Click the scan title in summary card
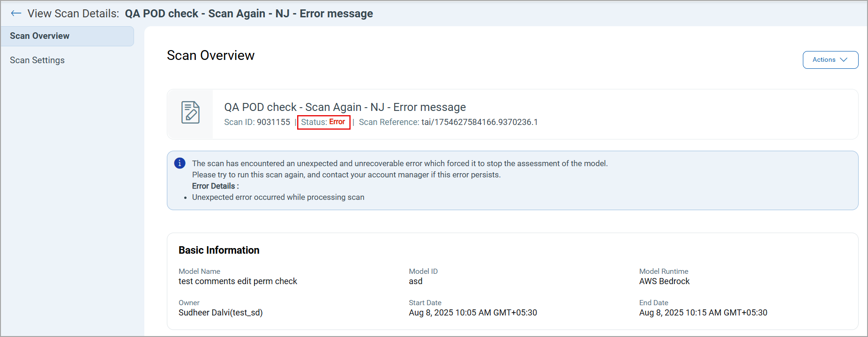The height and width of the screenshot is (337, 868). click(x=345, y=107)
